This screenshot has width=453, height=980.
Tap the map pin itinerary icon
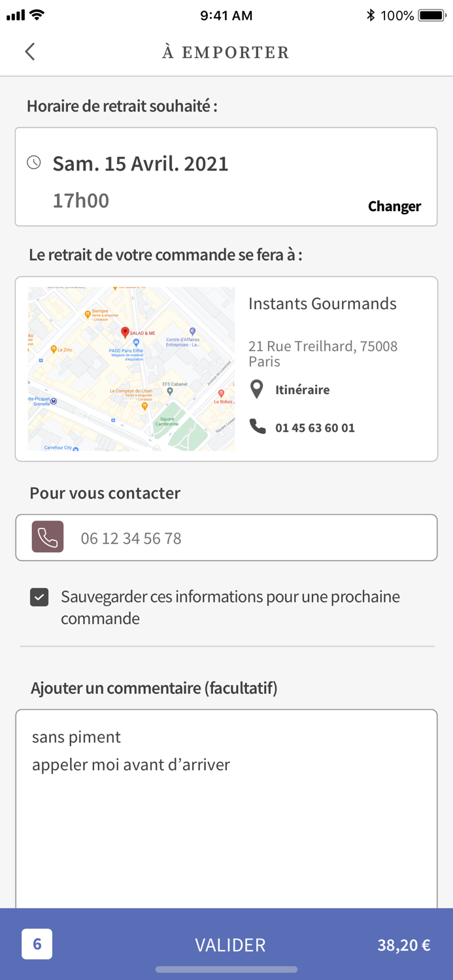click(257, 389)
